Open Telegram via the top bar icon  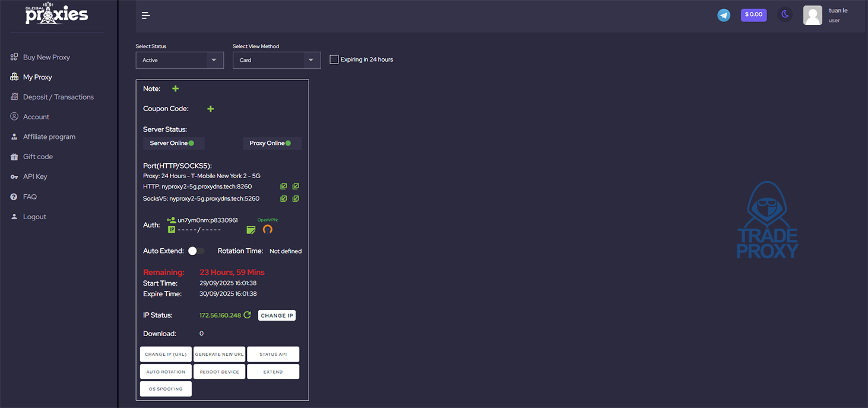point(724,15)
